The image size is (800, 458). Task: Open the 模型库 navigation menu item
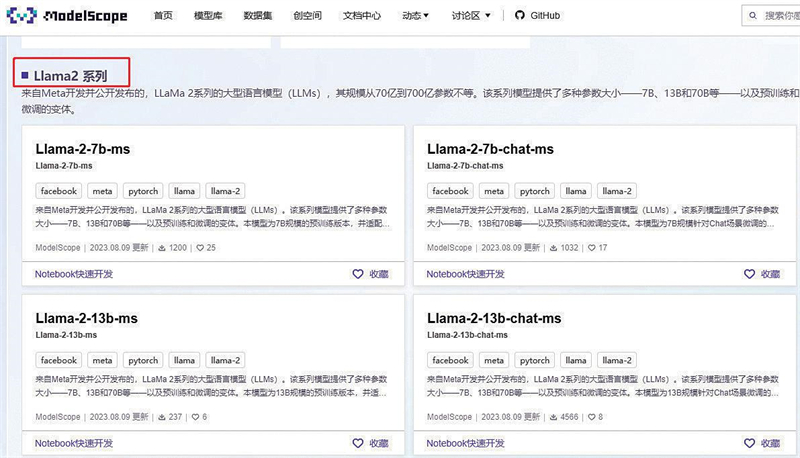point(208,16)
